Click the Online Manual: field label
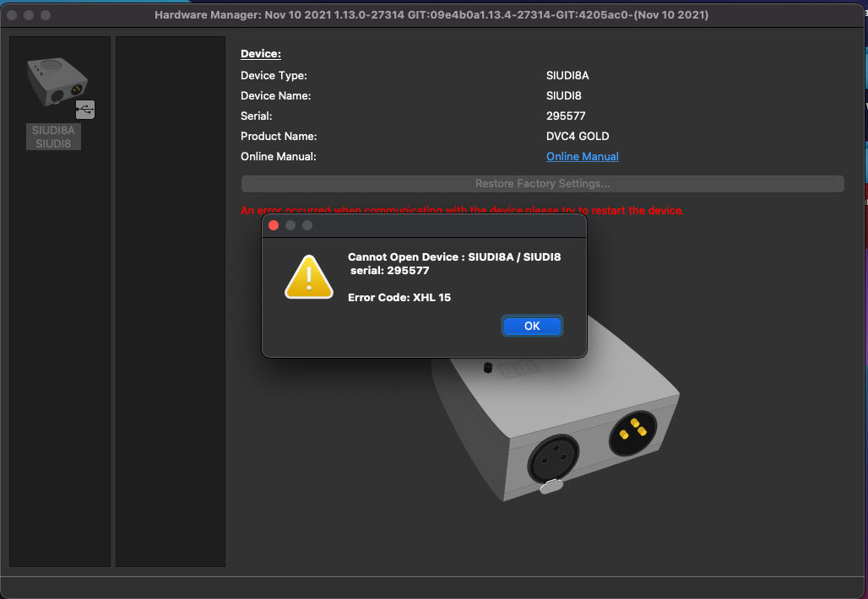The height and width of the screenshot is (599, 868). coord(279,157)
